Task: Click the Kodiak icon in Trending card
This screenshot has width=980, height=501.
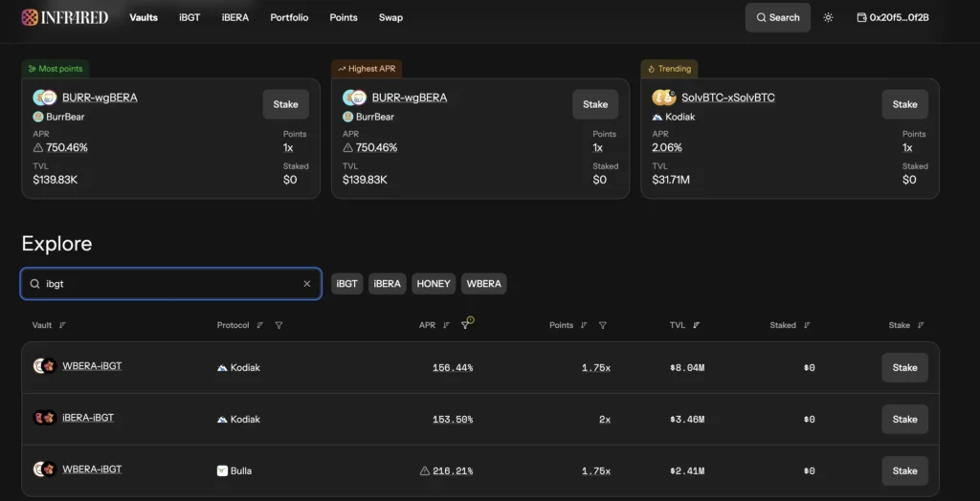Action: point(657,117)
